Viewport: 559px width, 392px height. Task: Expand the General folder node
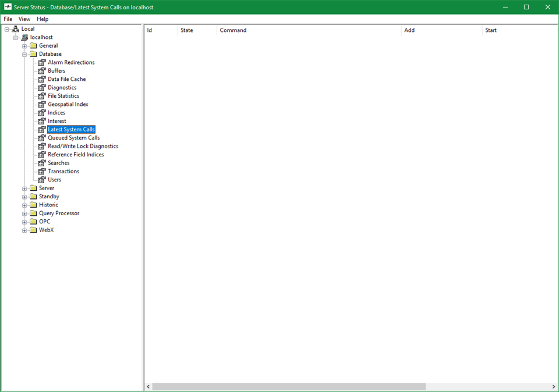24,46
